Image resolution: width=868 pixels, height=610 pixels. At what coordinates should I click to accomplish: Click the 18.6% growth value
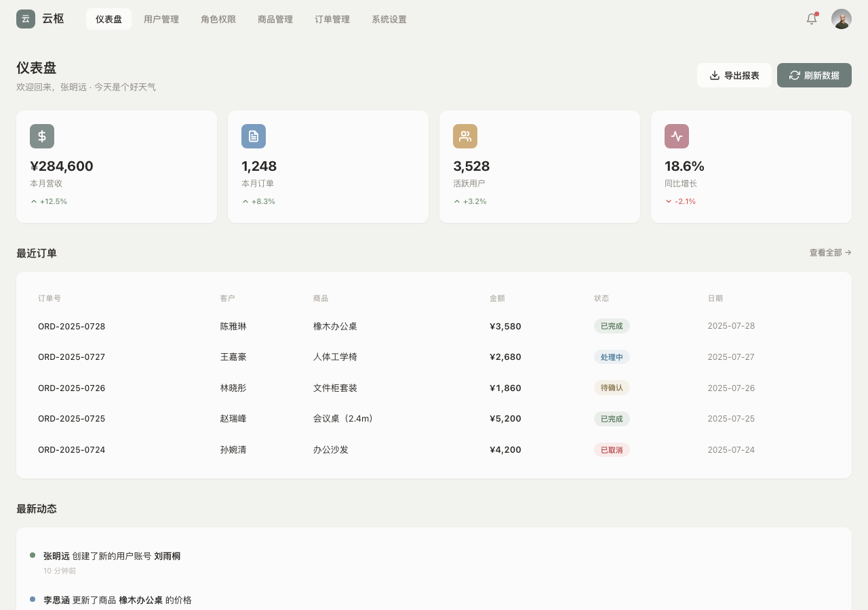[684, 166]
